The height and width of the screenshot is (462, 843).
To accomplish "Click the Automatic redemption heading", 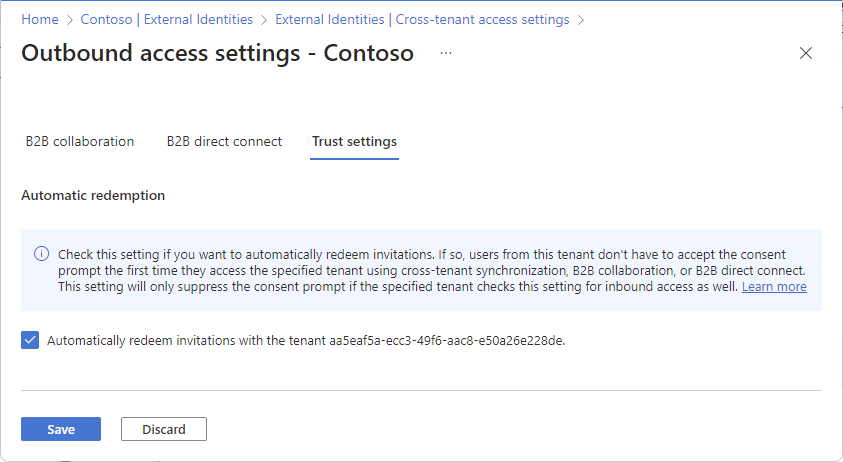I will coord(93,196).
